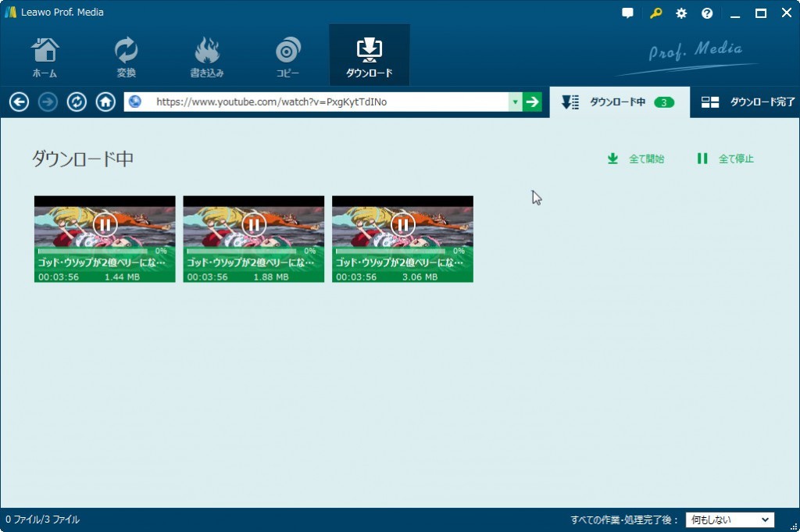Click the すべての作業・処理完了後 label
Image resolution: width=800 pixels, height=532 pixels.
coord(624,520)
